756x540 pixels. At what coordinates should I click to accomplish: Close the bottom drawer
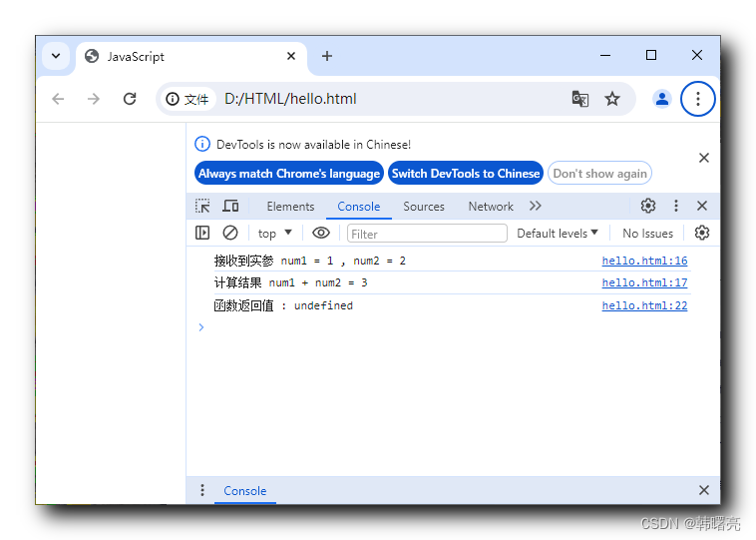click(703, 490)
